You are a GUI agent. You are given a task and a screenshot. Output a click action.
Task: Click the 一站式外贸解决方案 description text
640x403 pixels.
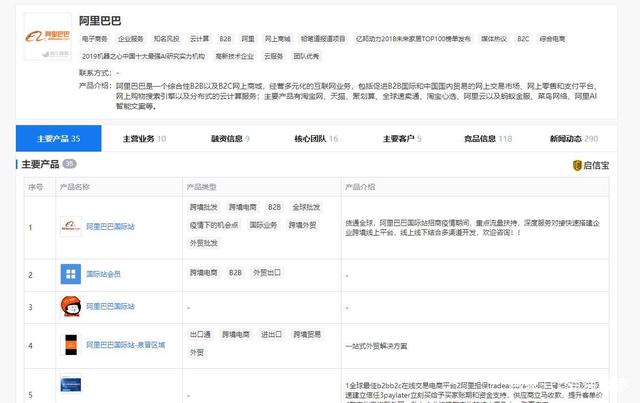pyautogui.click(x=376, y=346)
